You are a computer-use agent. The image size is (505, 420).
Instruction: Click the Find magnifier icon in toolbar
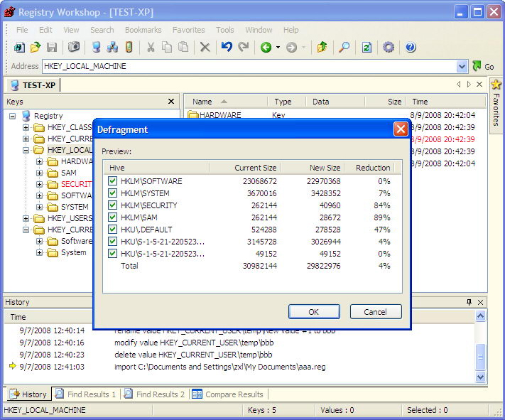click(344, 48)
